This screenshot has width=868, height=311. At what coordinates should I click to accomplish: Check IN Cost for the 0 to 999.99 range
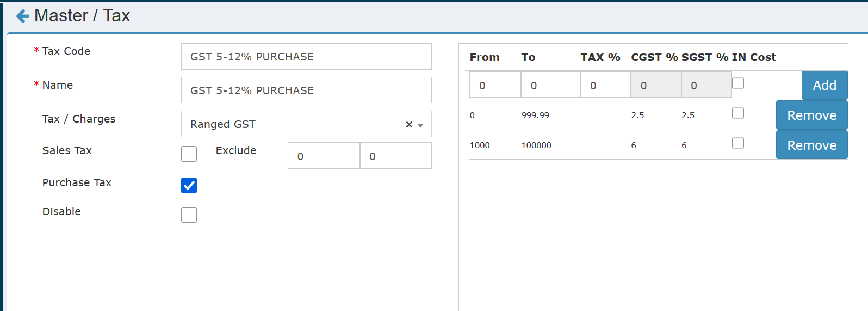tap(738, 113)
